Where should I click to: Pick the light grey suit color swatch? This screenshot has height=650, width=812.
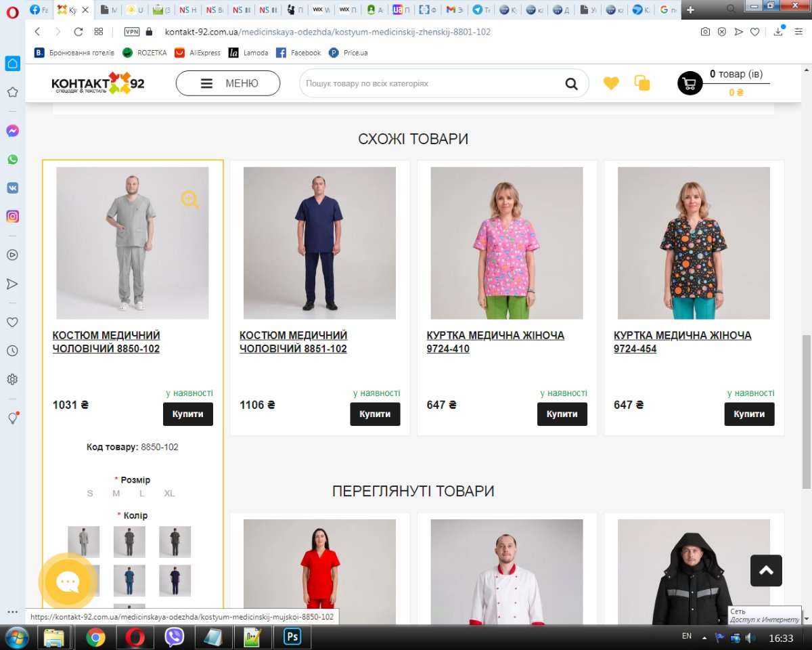(83, 542)
